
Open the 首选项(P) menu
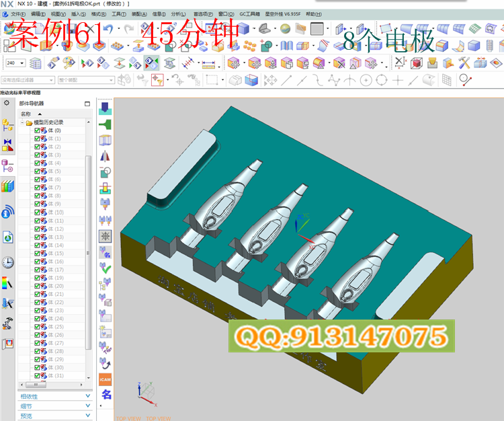(x=203, y=14)
